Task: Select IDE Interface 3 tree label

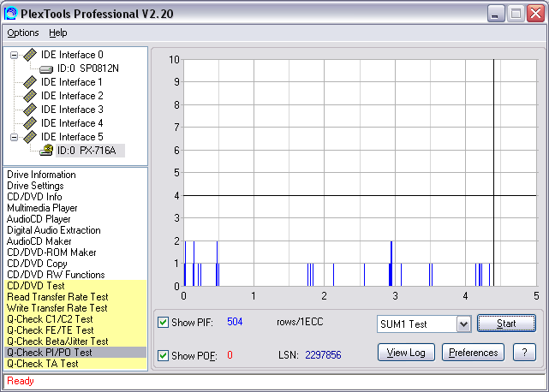Action: 72,110
